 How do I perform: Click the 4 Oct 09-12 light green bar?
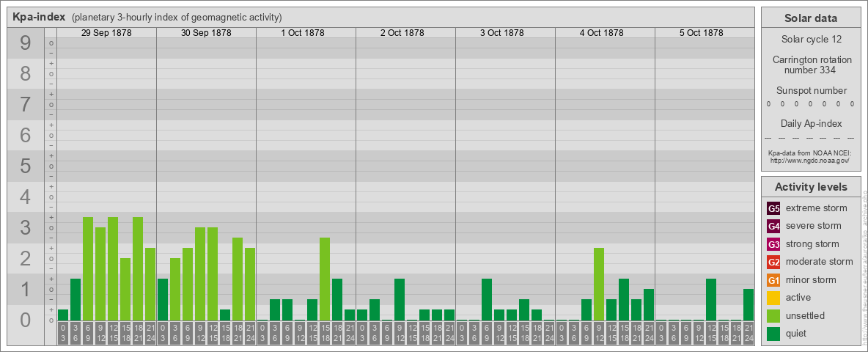(598, 284)
